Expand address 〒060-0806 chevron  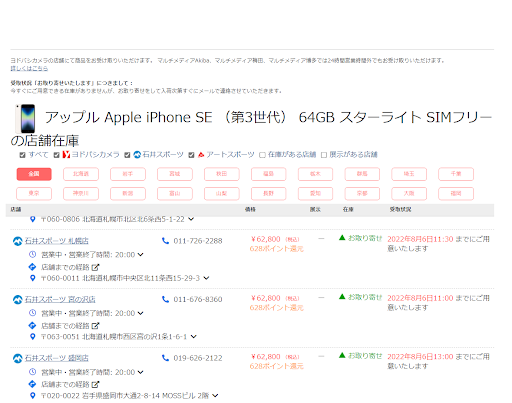tap(191, 219)
